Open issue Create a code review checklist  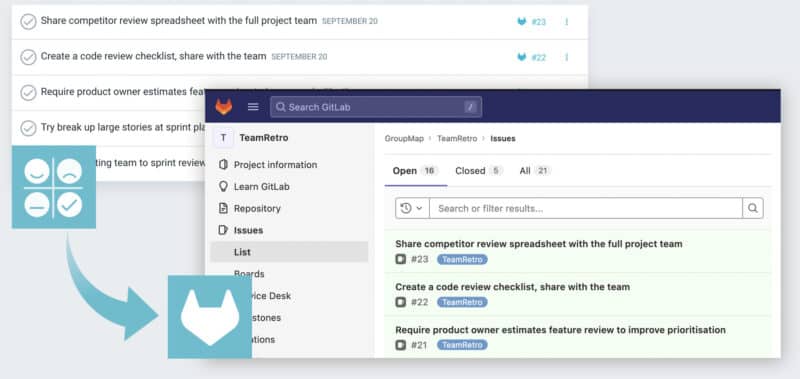[512, 287]
